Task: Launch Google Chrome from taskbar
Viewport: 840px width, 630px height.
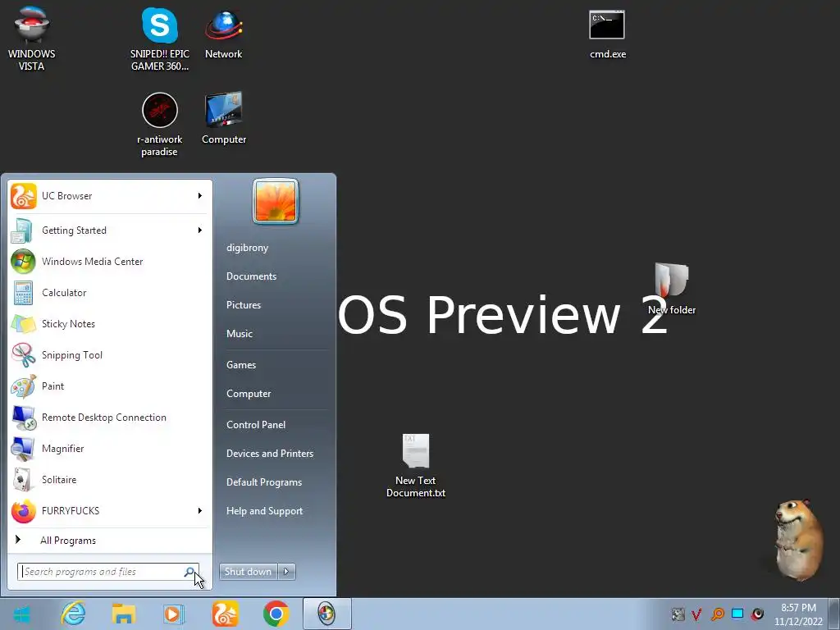Action: (x=276, y=614)
